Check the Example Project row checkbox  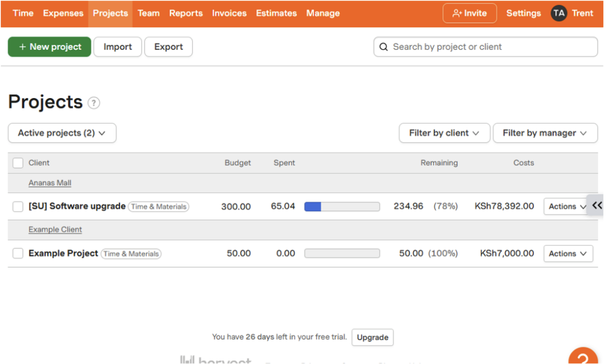coord(18,253)
